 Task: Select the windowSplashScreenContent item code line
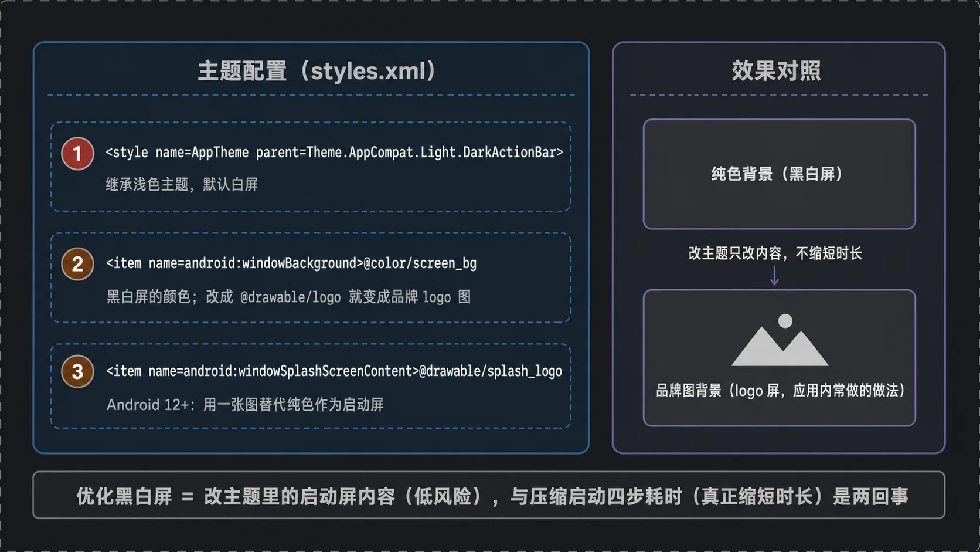coord(334,371)
